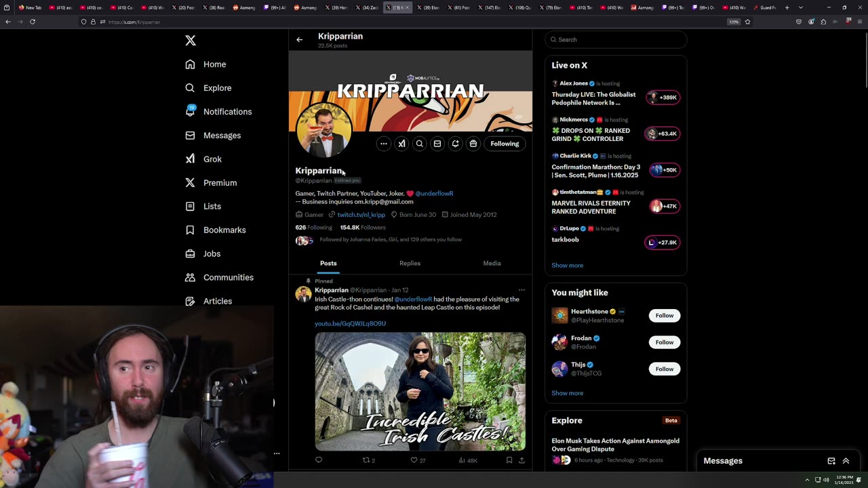This screenshot has height=488, width=868.
Task: Open the youtu.be link in pinned post
Action: click(350, 323)
